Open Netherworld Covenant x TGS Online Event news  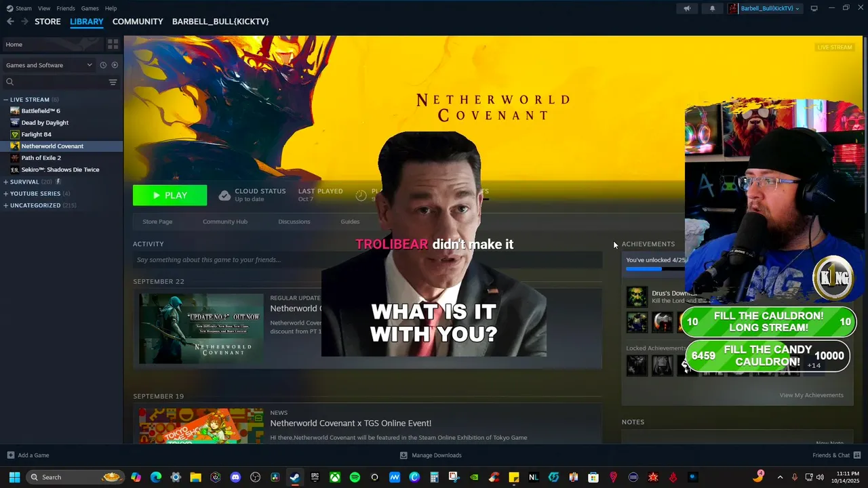[x=351, y=424]
